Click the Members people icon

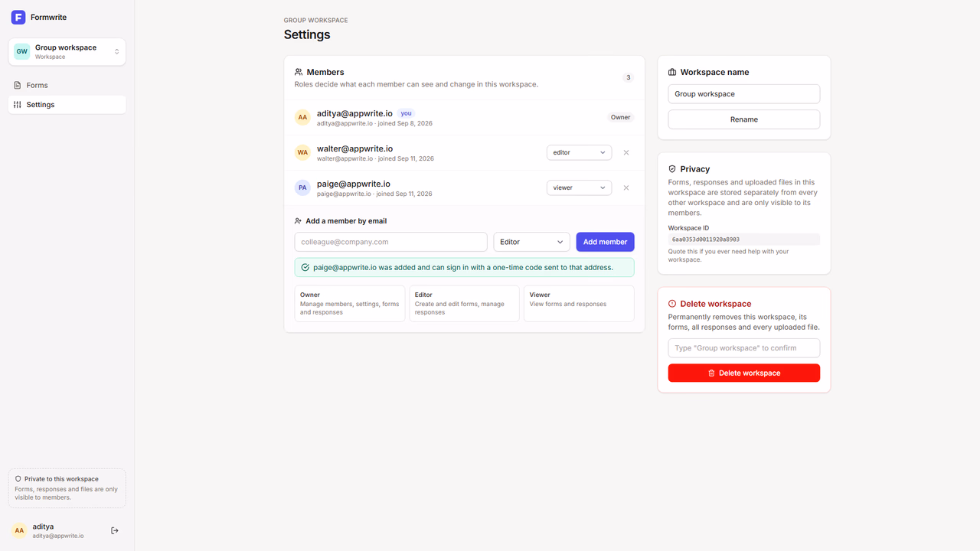tap(299, 72)
